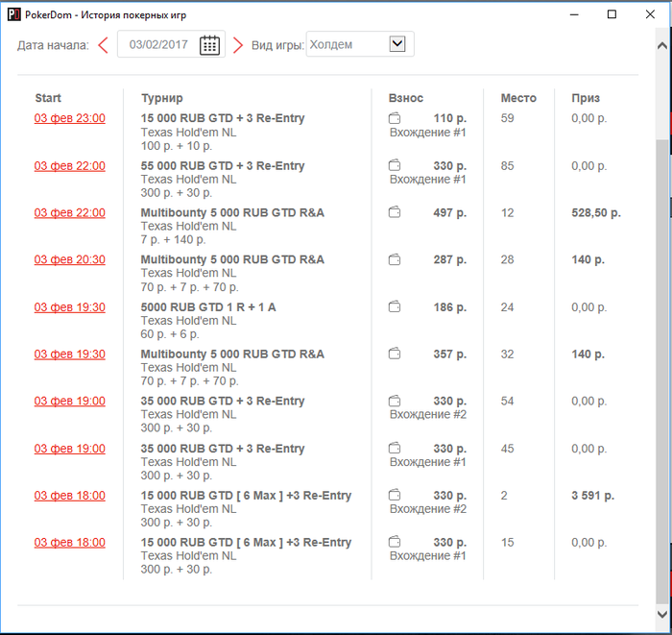Click the PokerDom logo in title bar
The height and width of the screenshot is (635, 672).
click(x=14, y=14)
